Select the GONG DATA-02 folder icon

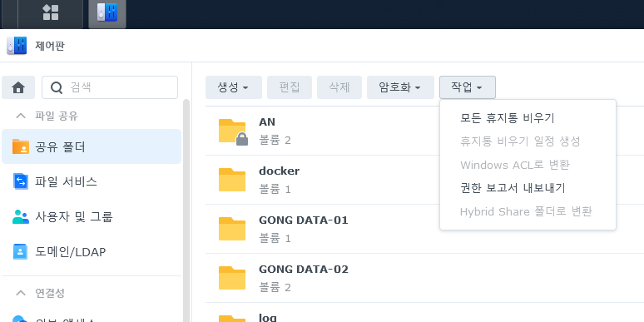[x=232, y=278]
